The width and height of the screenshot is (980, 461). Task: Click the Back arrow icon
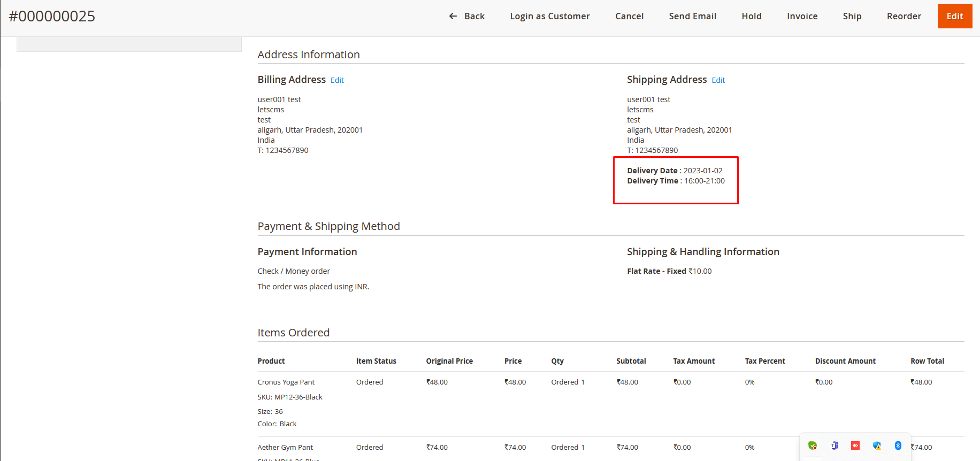point(453,16)
